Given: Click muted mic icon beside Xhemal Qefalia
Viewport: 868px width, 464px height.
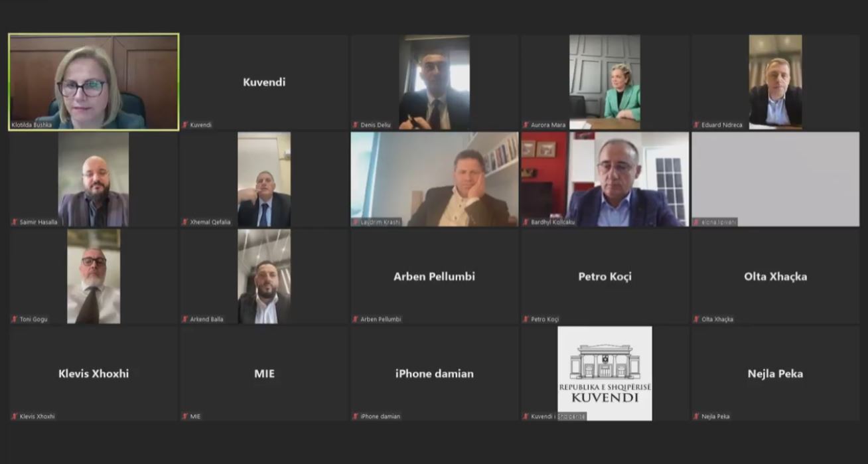Looking at the screenshot, I should (x=184, y=222).
